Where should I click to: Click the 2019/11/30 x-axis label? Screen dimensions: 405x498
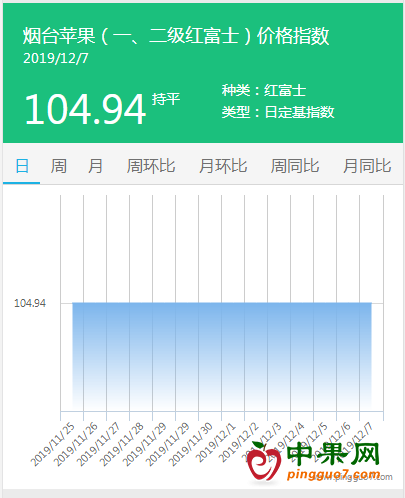[x=191, y=444]
